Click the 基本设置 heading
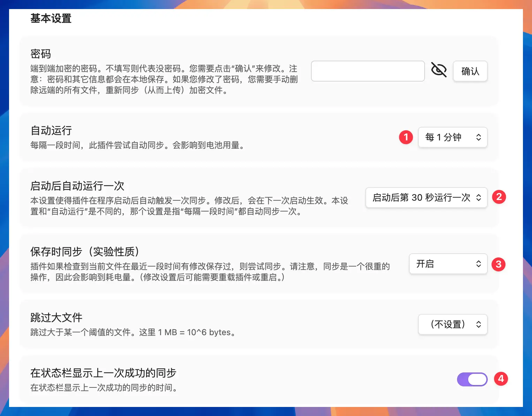 51,18
